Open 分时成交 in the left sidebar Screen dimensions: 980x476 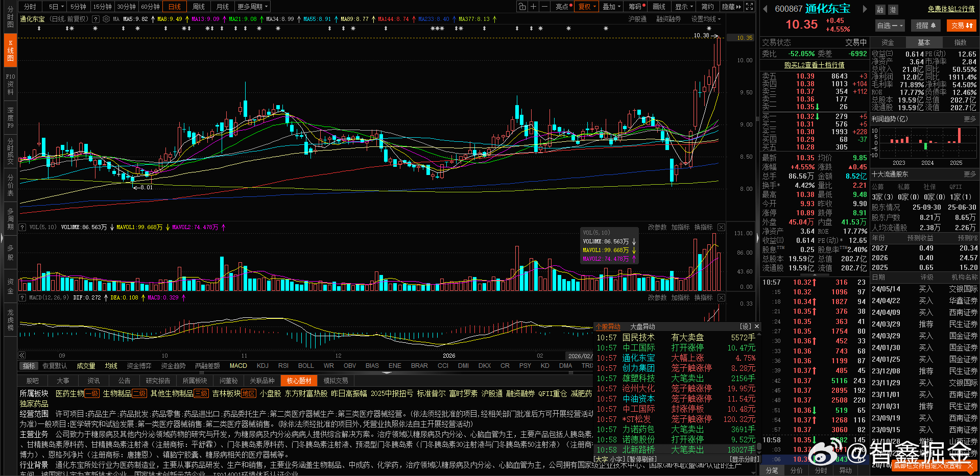[x=10, y=151]
